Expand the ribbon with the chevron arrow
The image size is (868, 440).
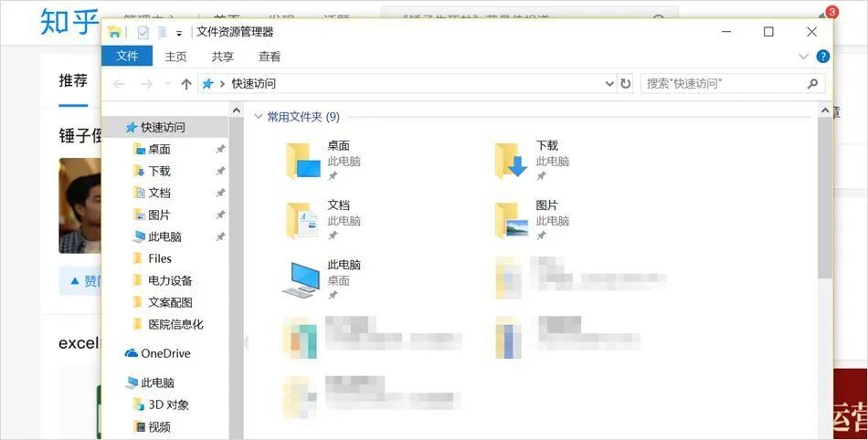(x=803, y=57)
